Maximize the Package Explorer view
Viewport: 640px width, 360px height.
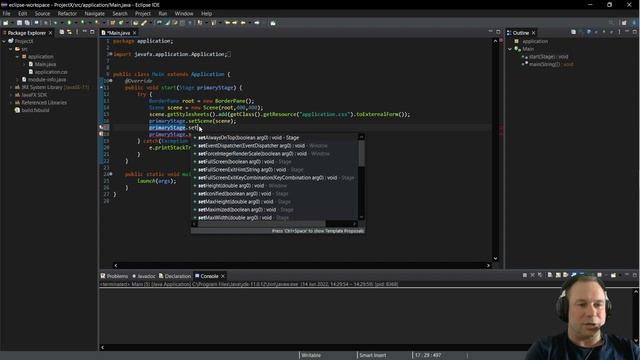[92, 32]
